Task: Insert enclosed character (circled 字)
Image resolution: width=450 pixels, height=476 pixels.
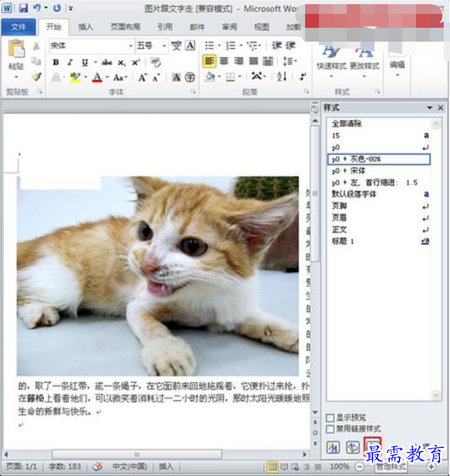Action: (190, 78)
